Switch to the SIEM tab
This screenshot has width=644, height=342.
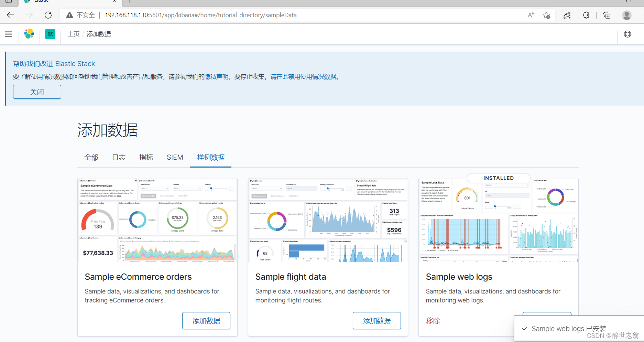(175, 157)
